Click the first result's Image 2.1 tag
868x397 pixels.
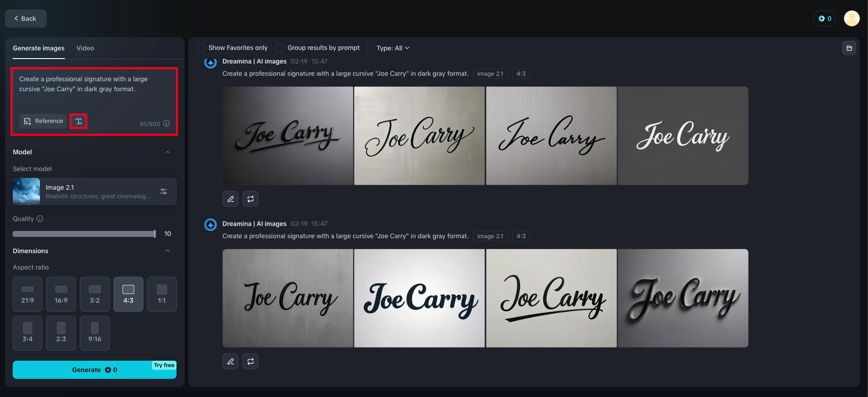tap(490, 74)
